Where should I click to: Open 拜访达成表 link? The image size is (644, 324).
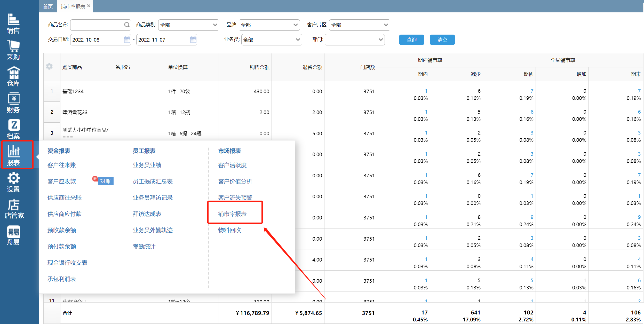tap(147, 214)
